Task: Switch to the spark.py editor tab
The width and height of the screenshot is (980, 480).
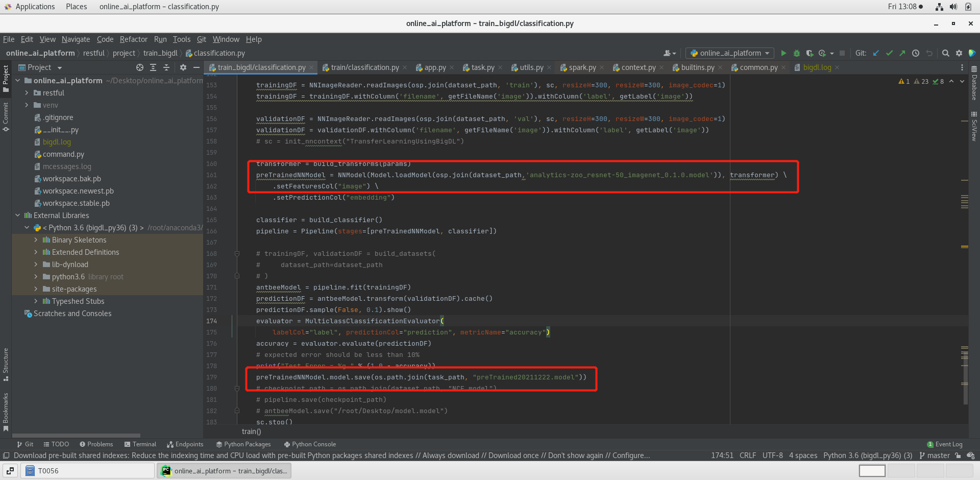Action: (x=582, y=67)
